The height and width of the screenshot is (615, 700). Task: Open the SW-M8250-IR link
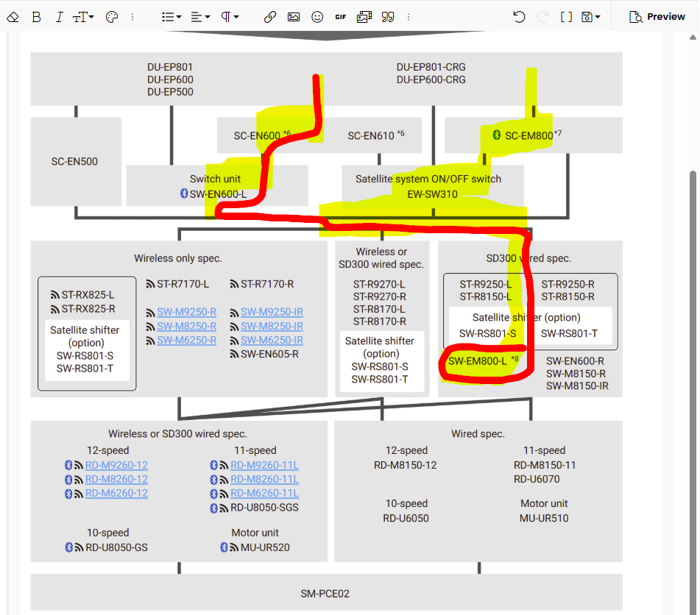pos(272,326)
